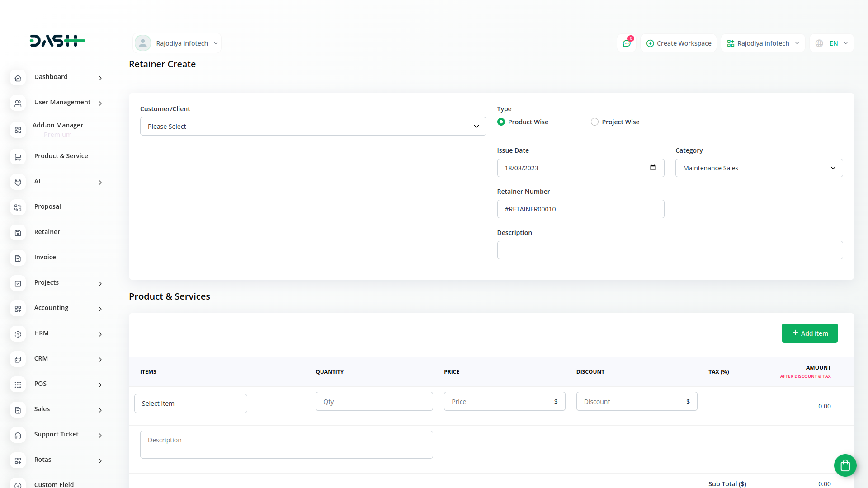Click the Dashboard home icon
This screenshot has height=488, width=868.
click(x=18, y=78)
